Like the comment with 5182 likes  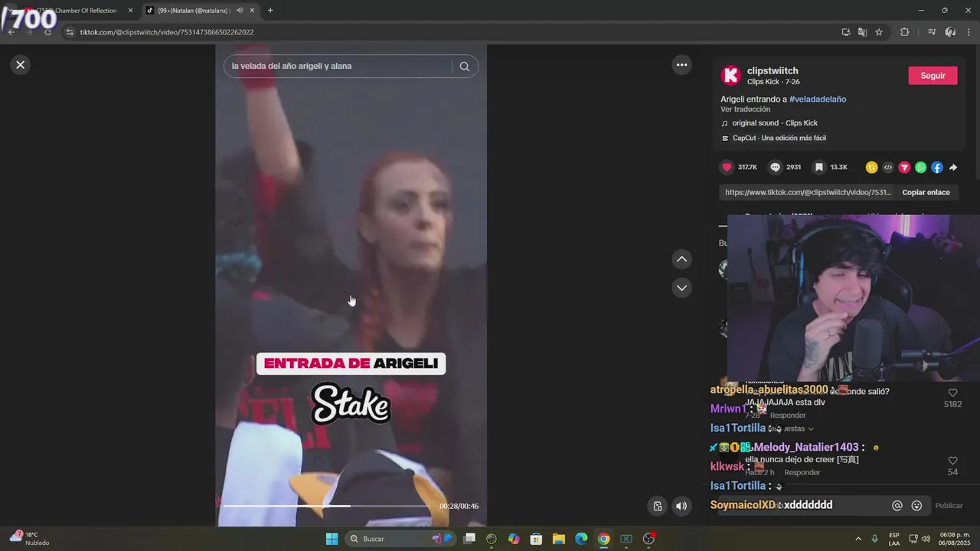tap(952, 393)
